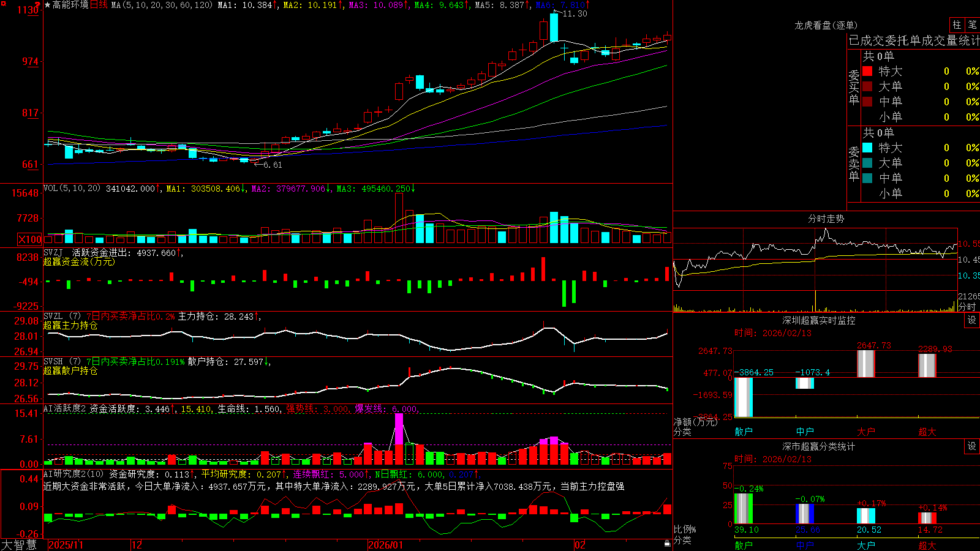Click the 大户 bar with 2647.73
Viewport: 980px width, 551px height.
coord(866,364)
